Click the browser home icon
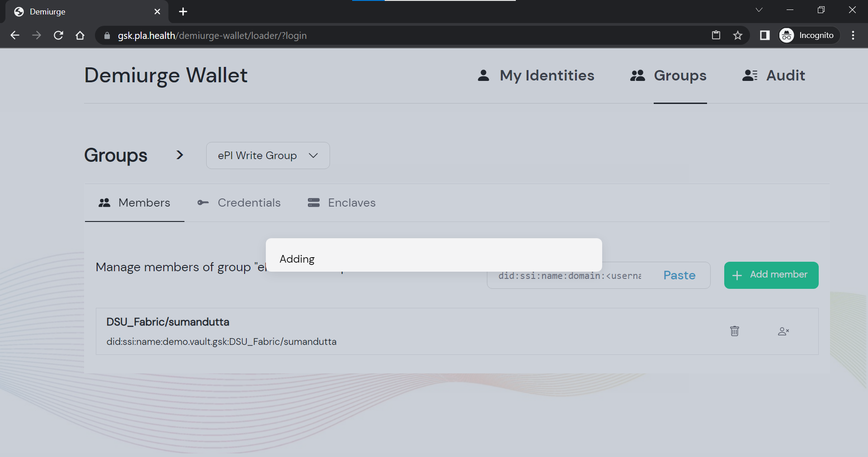This screenshot has width=868, height=457. tap(80, 35)
